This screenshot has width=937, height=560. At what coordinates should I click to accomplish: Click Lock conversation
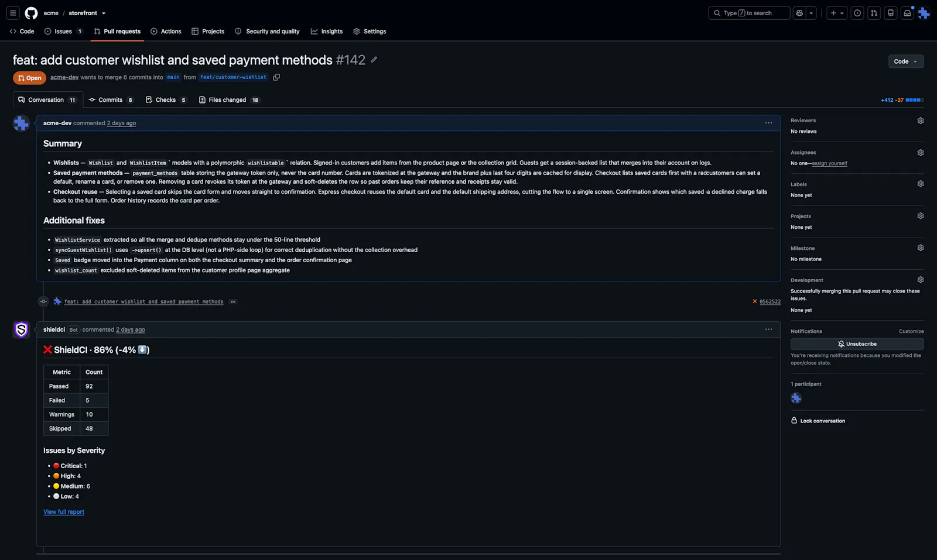(x=818, y=421)
